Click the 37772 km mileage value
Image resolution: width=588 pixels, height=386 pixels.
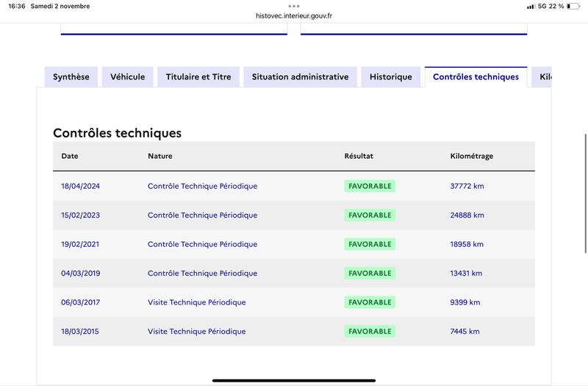467,186
